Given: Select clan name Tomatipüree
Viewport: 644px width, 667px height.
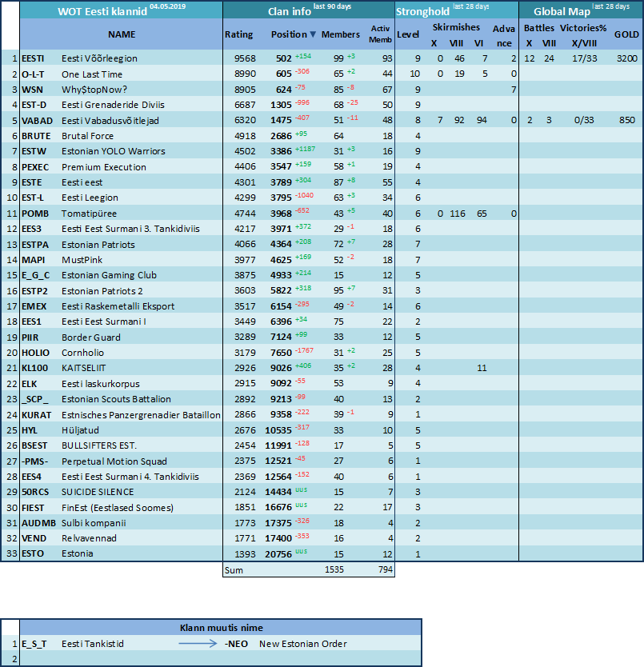Looking at the screenshot, I should point(89,213).
